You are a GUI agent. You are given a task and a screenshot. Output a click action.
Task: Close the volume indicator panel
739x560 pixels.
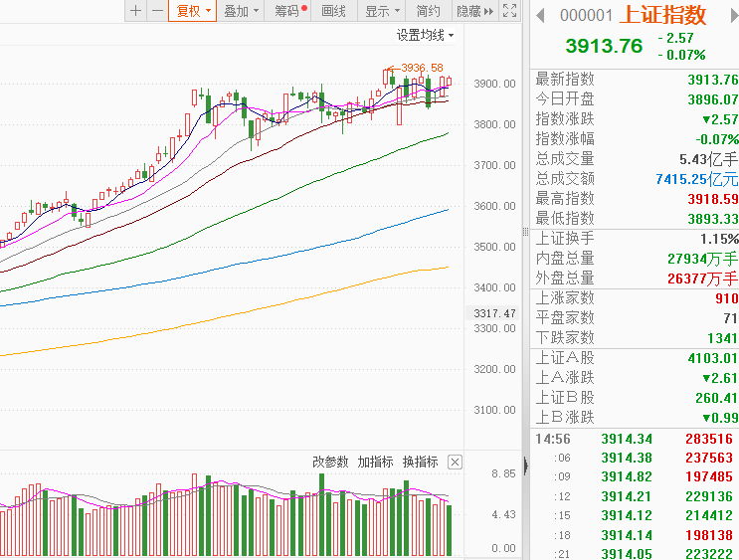pos(455,462)
